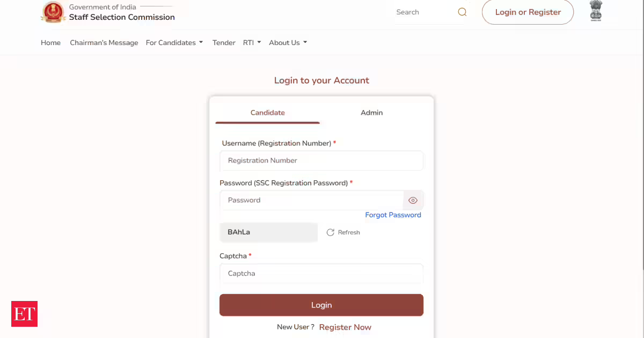Click the national emblem icon at top right
The image size is (644, 338).
pos(596,12)
